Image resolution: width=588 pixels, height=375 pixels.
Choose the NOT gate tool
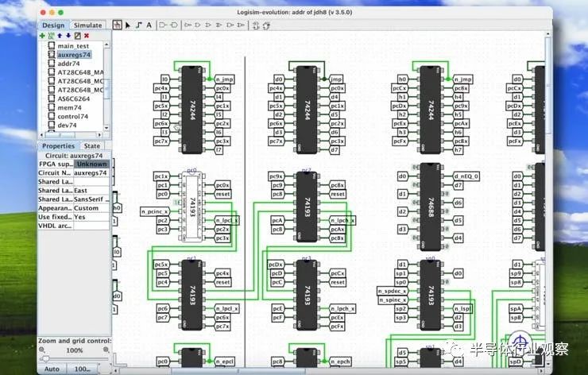point(188,25)
